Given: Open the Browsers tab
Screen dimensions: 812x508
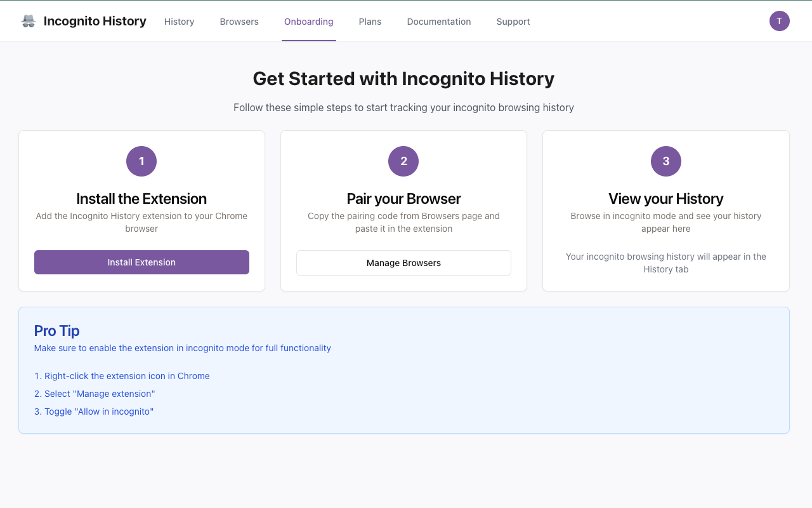Looking at the screenshot, I should [x=239, y=22].
